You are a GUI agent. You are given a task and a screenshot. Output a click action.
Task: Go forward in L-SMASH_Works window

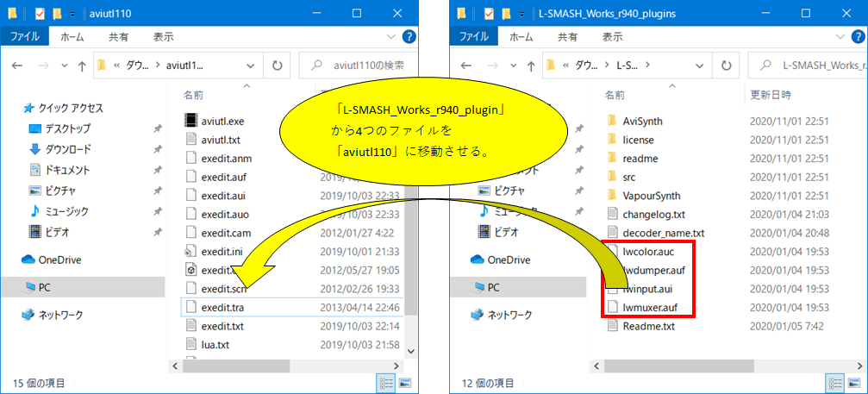click(x=492, y=66)
